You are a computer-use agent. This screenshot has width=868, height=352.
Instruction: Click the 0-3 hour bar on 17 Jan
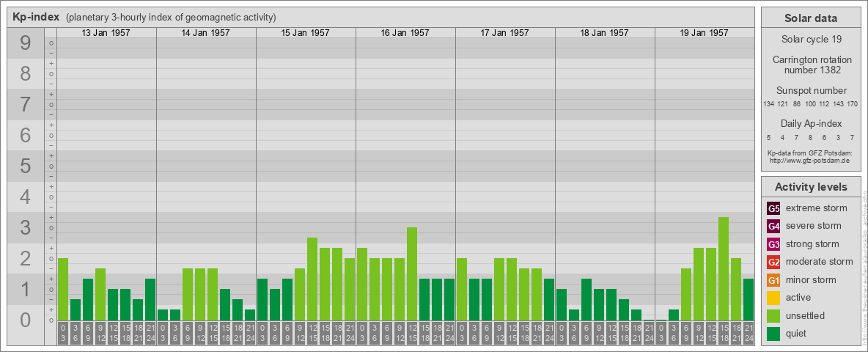tap(461, 290)
